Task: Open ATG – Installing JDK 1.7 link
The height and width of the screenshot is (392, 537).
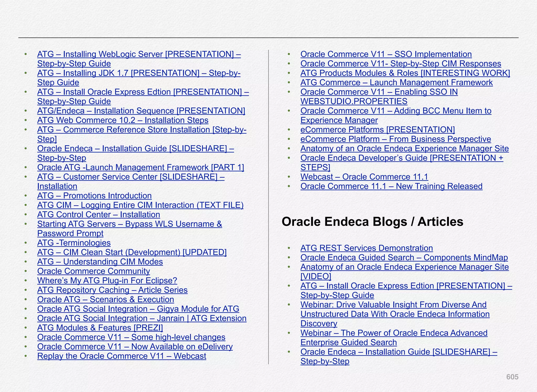Action: tap(139, 78)
